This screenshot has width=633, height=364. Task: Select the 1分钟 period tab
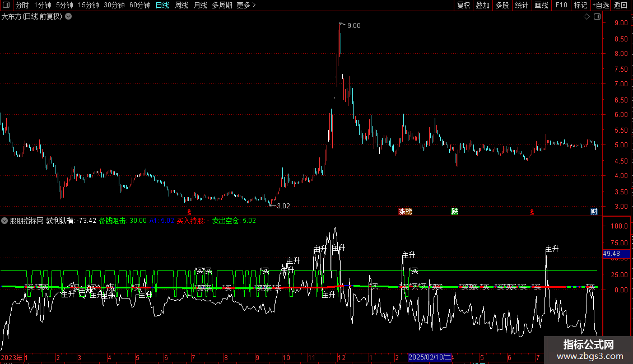point(43,5)
